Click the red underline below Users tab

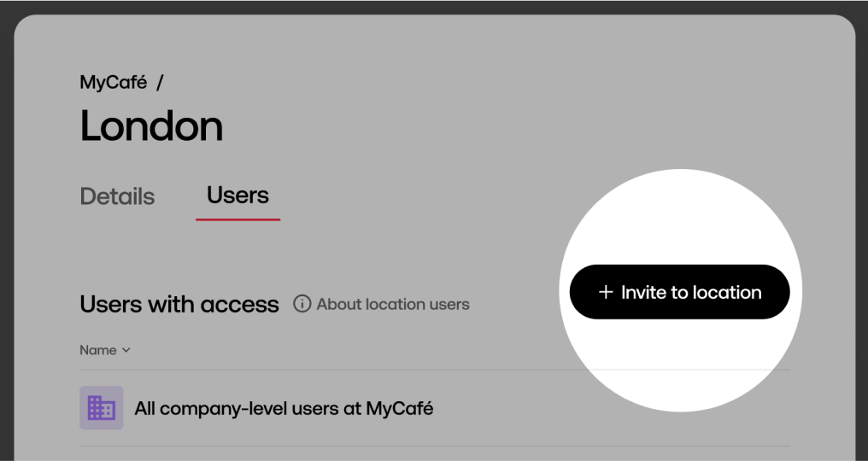238,219
